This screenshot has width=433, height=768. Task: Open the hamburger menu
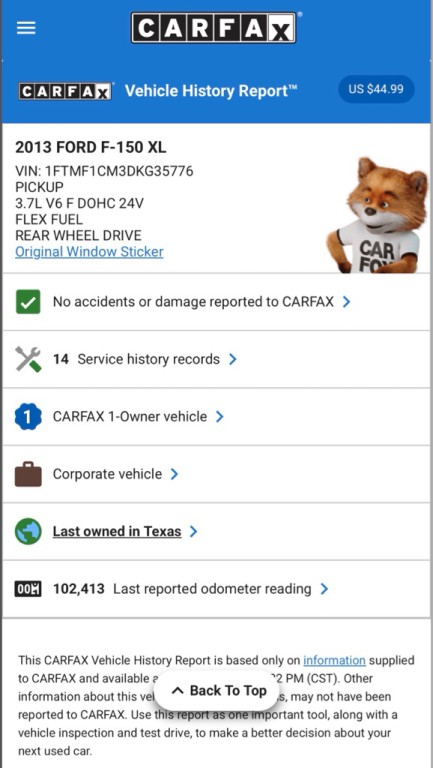tap(26, 27)
